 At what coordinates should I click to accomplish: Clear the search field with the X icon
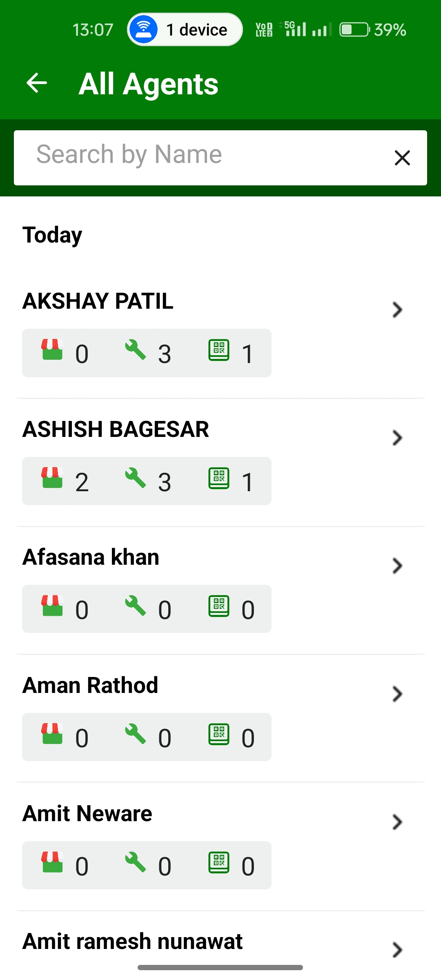[x=402, y=158]
